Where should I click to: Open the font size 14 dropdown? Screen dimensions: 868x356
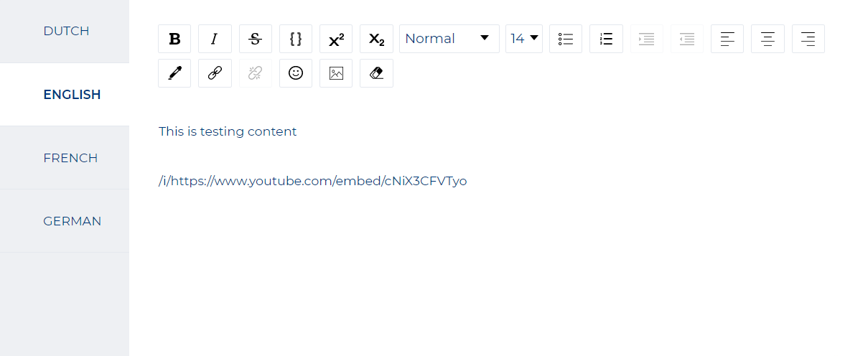coord(524,39)
